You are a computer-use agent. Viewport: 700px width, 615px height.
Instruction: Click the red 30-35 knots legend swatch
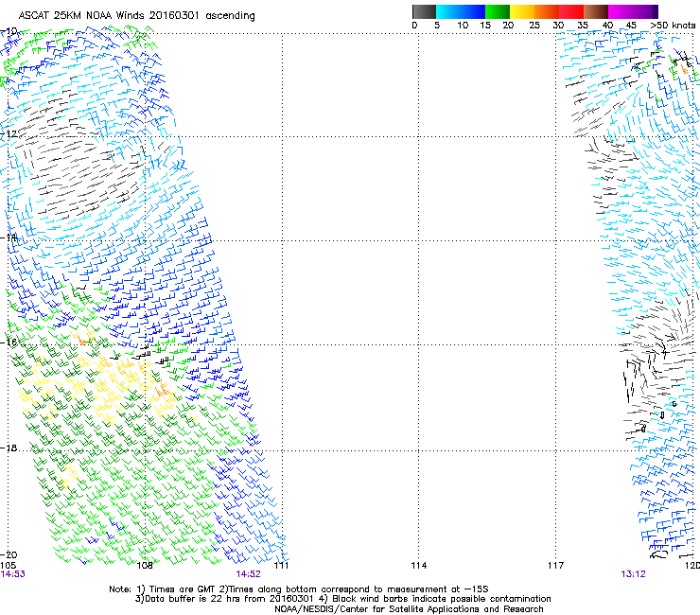coord(571,11)
